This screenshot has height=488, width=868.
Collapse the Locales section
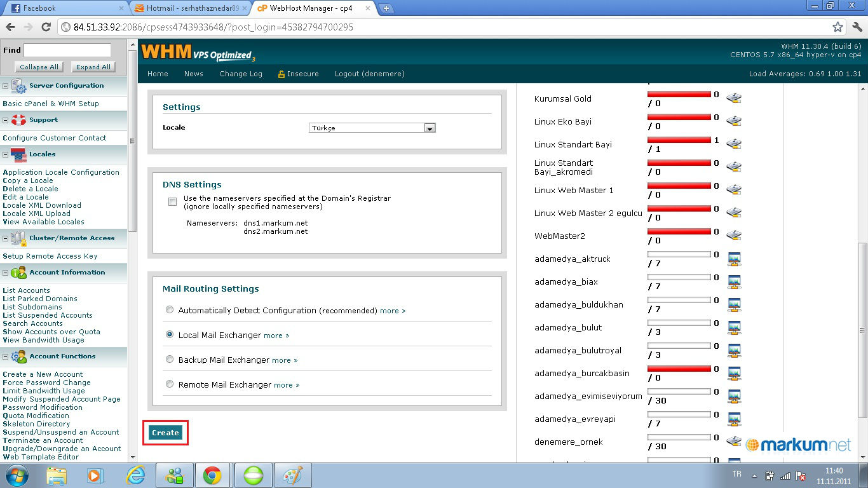tap(6, 154)
